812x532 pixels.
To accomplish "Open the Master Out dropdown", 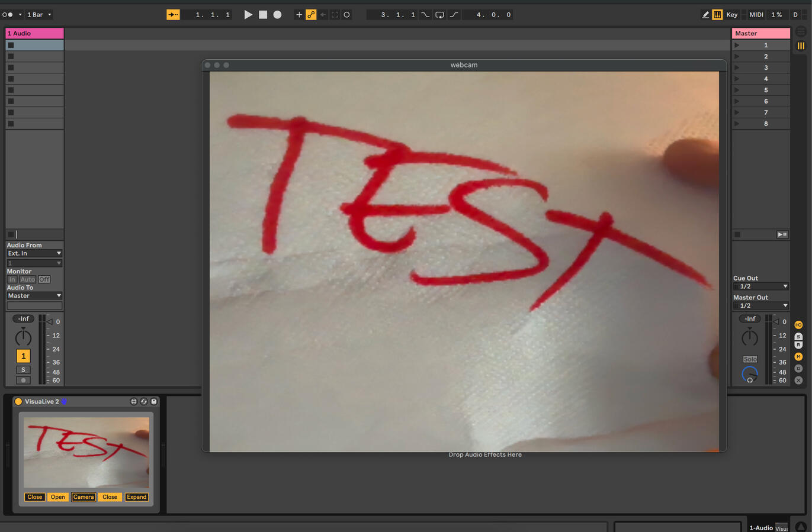I will 761,306.
